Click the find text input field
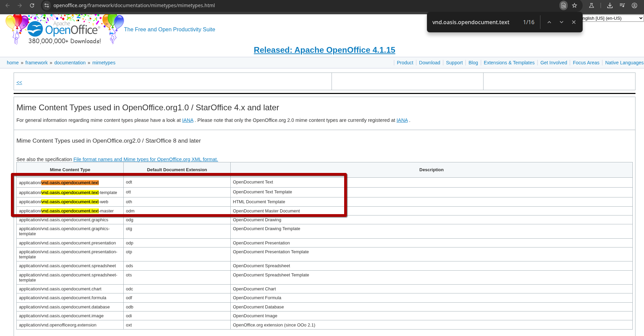 tap(474, 22)
